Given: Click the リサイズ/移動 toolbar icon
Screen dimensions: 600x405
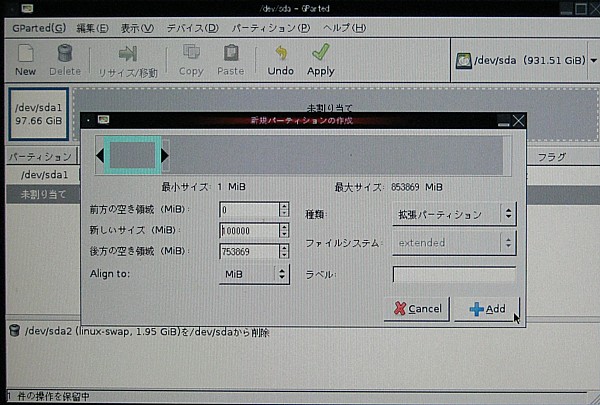Looking at the screenshot, I should pos(128,54).
